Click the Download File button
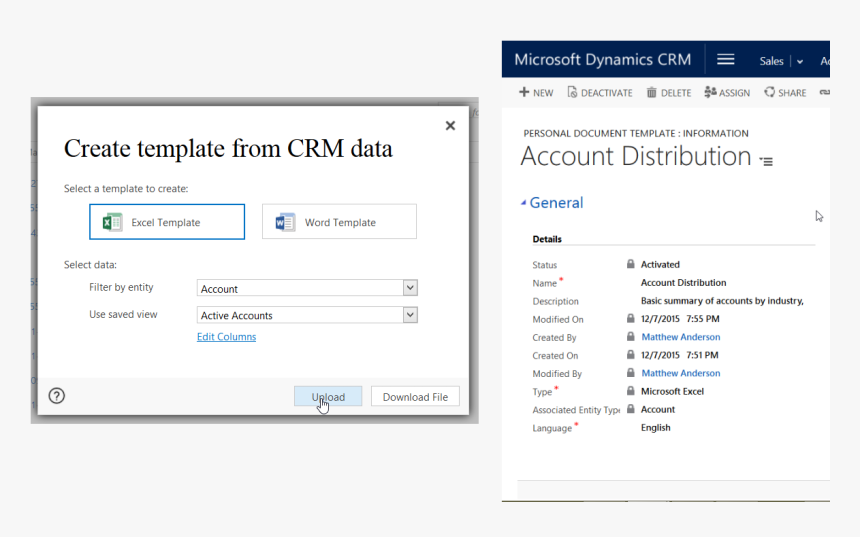Viewport: 860px width, 537px height. (x=415, y=397)
